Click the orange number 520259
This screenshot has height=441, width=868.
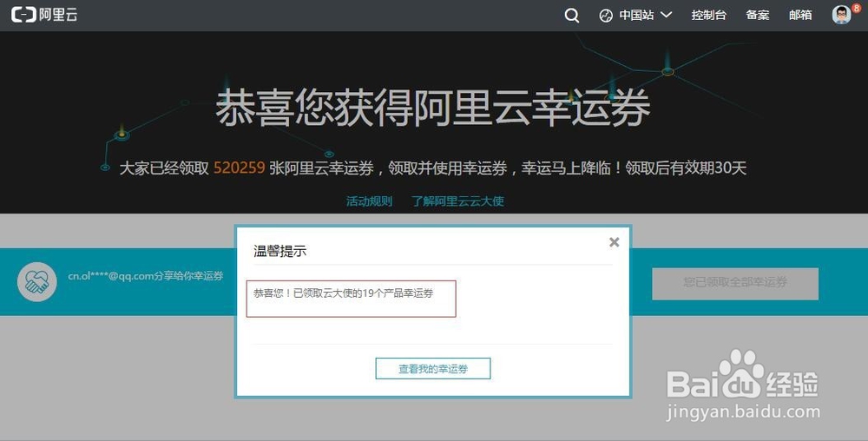240,168
